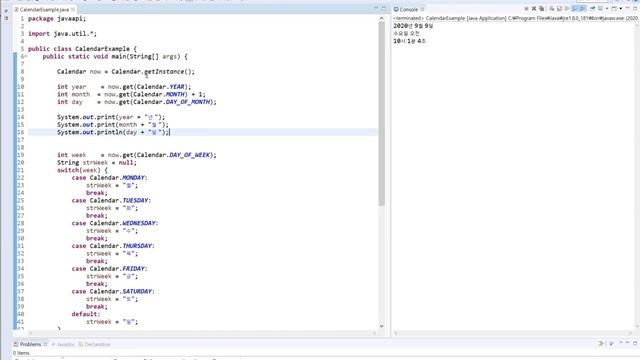The width and height of the screenshot is (640, 360).
Task: Click 'Calendar.DAY_OF_WEEK' on line 19
Action: (173, 155)
